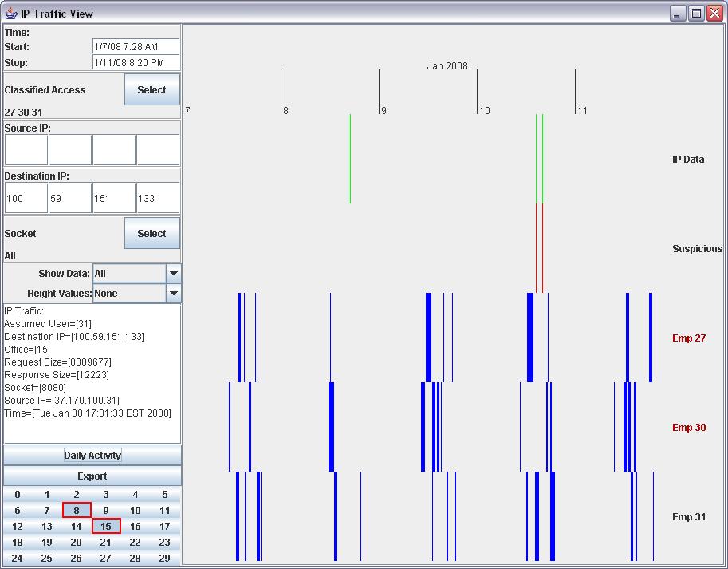Click the Java icon in title bar

pyautogui.click(x=10, y=13)
